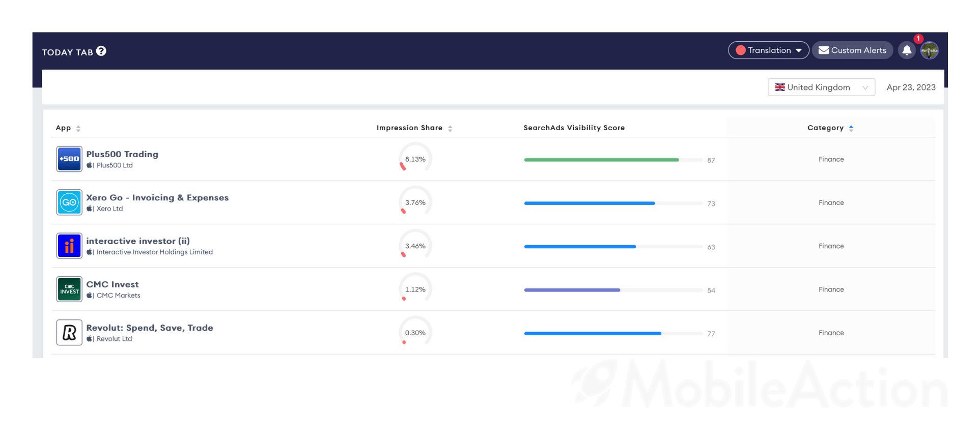Click the Xero Ltd developer name
This screenshot has width=980, height=440.
tap(110, 209)
